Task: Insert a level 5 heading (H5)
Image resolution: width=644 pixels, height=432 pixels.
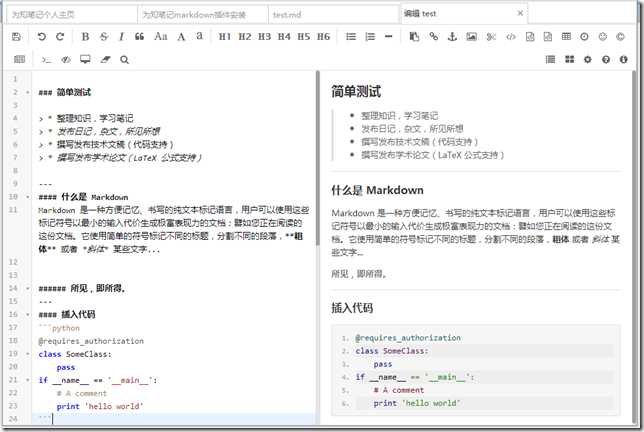Action: [304, 37]
